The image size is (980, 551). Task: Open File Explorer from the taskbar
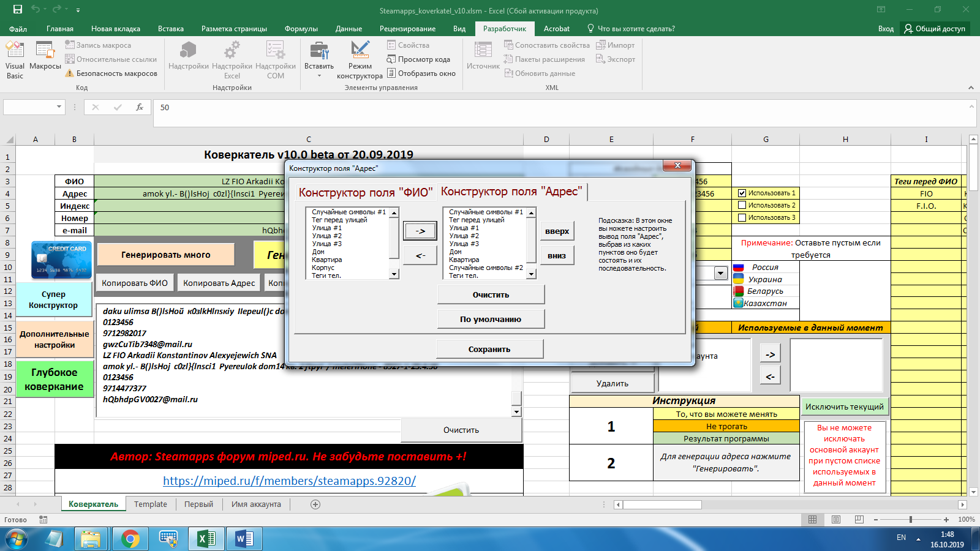point(91,539)
